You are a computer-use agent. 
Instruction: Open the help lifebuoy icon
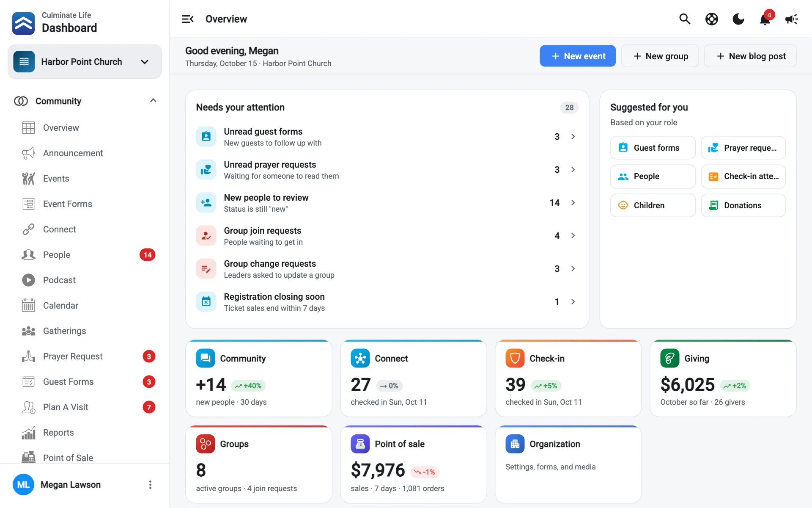(712, 19)
